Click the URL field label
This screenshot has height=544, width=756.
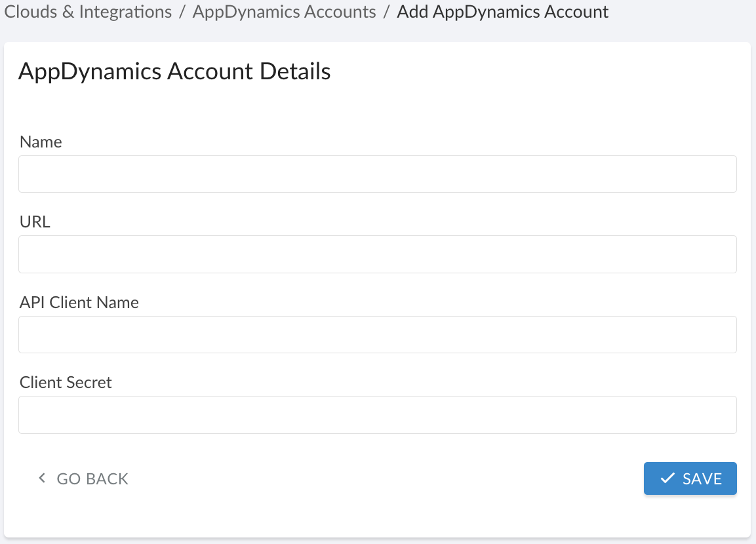coord(33,222)
